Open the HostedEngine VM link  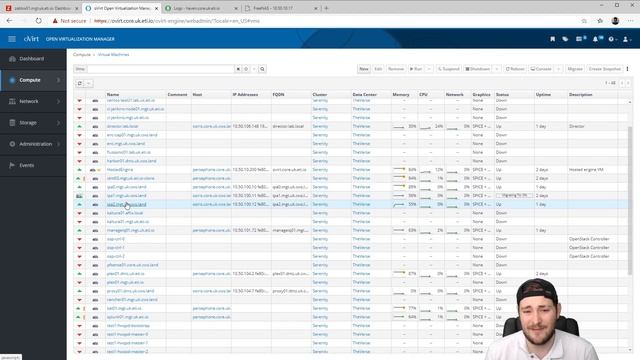point(120,169)
